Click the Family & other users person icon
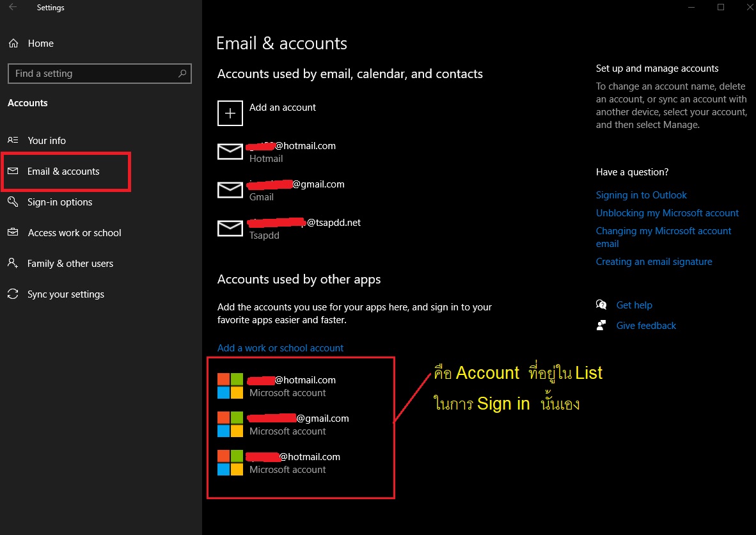The image size is (756, 535). point(13,263)
